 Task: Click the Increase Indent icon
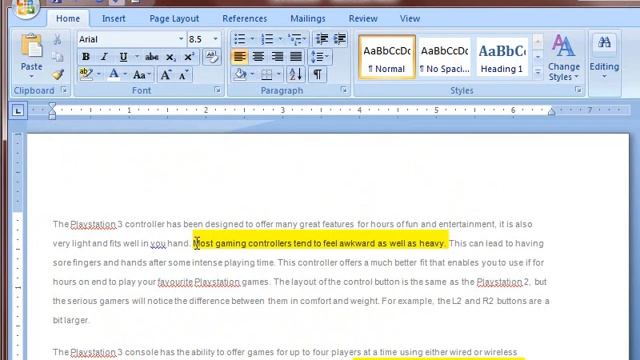pos(340,39)
